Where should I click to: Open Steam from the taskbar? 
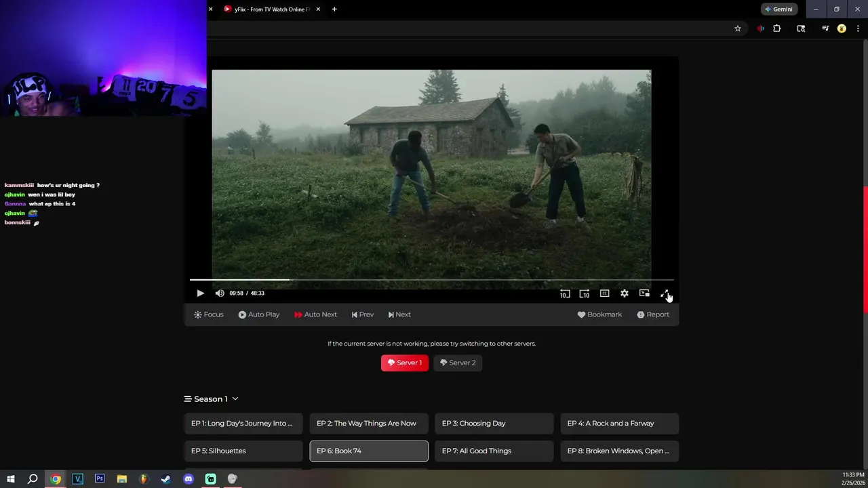click(x=166, y=479)
